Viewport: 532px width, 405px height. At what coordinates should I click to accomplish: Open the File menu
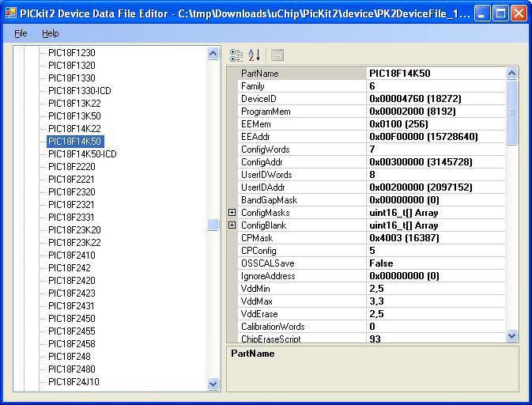[x=21, y=33]
